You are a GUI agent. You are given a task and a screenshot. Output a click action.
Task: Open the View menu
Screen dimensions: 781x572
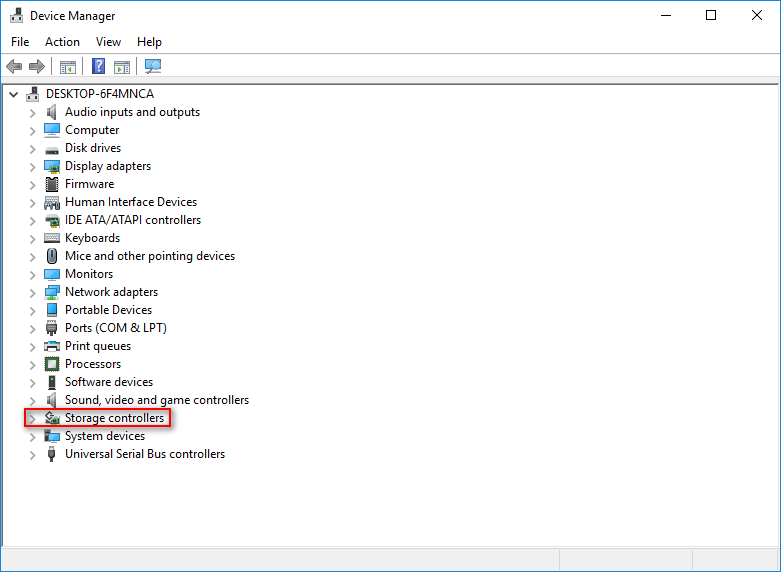(108, 42)
